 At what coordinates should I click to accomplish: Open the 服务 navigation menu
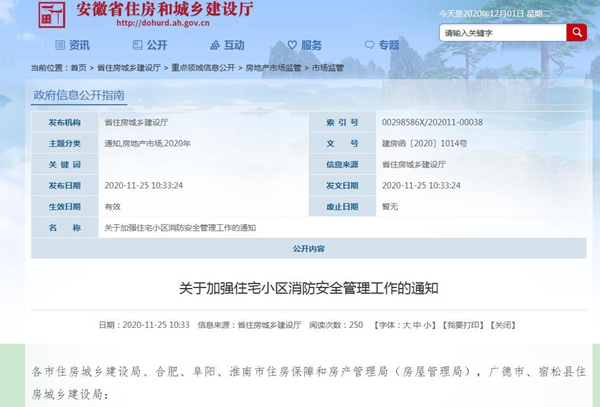coord(311,45)
